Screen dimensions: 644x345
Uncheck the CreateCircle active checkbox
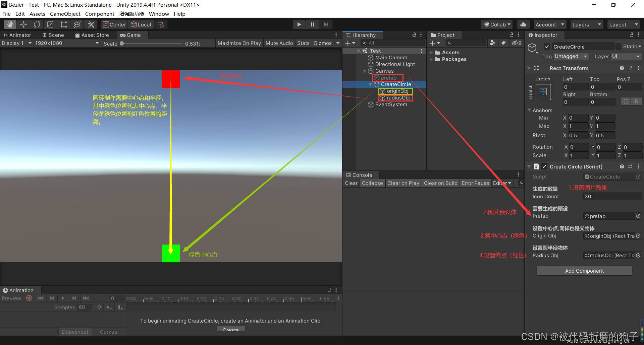(547, 46)
